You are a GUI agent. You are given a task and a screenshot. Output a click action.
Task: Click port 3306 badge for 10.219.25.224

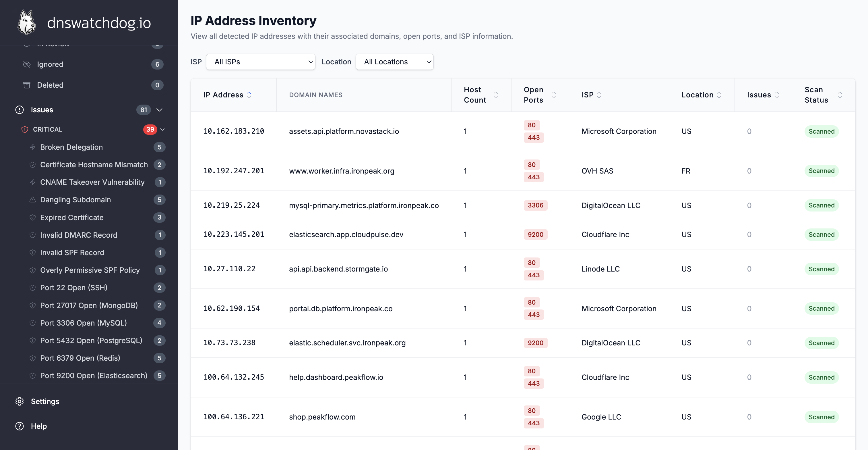pos(535,205)
